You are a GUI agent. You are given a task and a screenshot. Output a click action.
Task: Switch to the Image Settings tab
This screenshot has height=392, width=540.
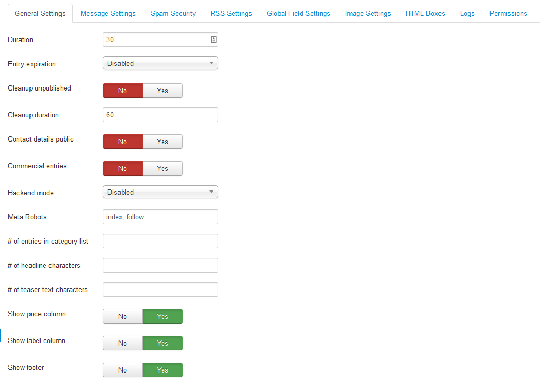[x=368, y=13]
